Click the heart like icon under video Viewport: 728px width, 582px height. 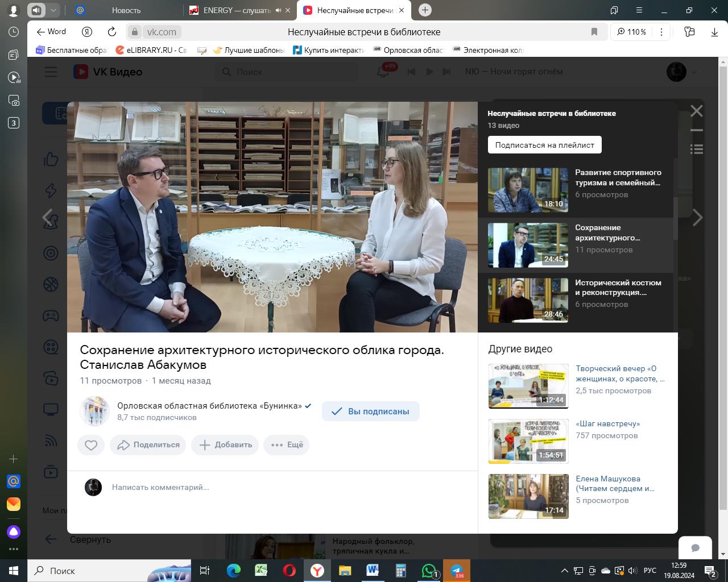point(91,445)
